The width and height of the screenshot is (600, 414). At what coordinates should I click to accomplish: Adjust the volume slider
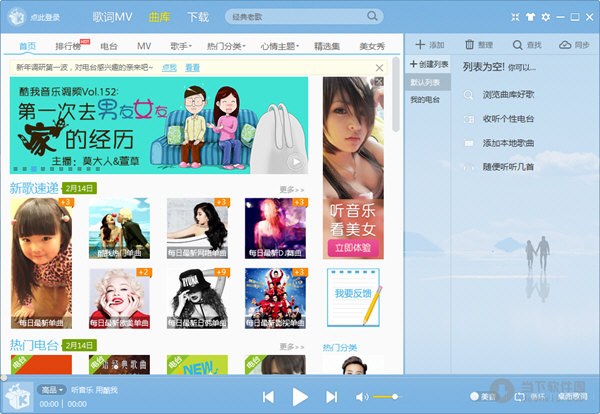coord(387,397)
